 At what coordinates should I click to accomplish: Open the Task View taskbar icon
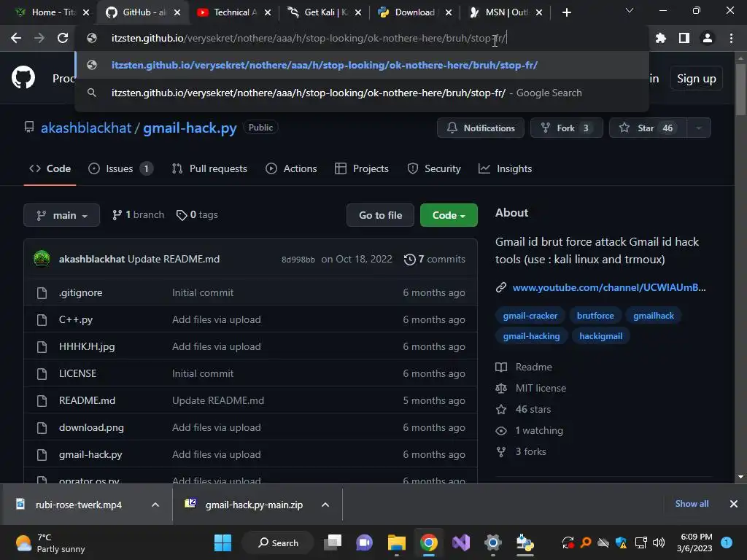[333, 542]
